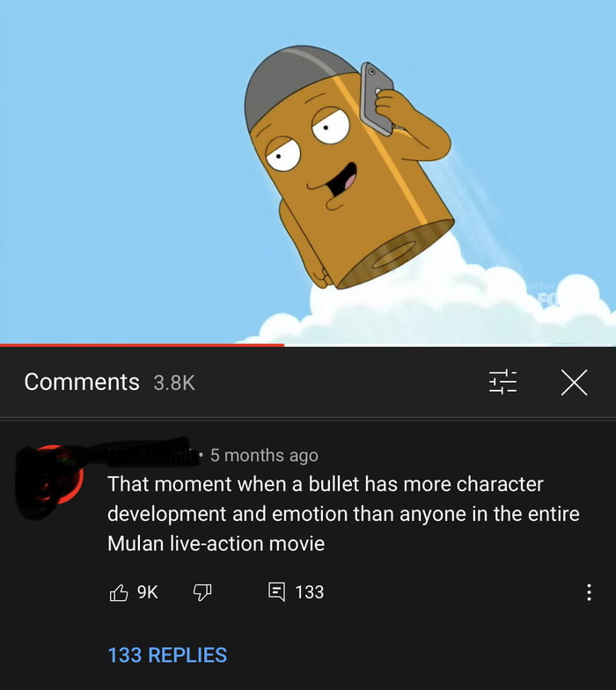
Task: Open the comment's three-dot options menu
Action: pos(589,592)
